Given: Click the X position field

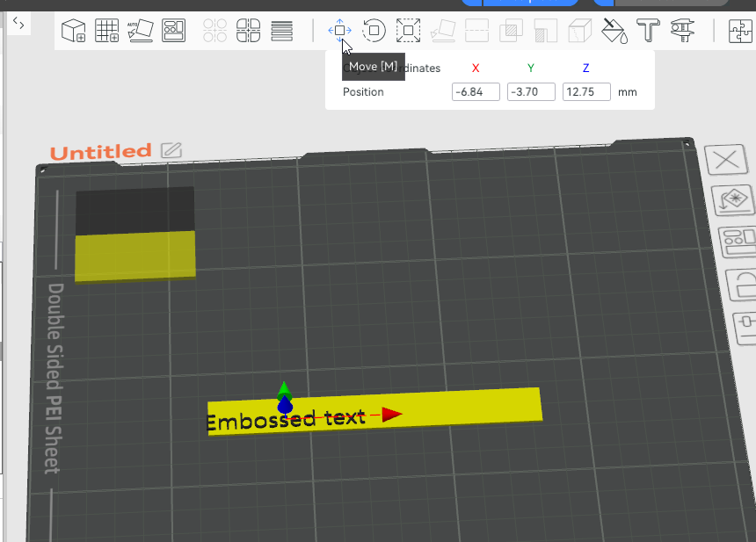Looking at the screenshot, I should click(476, 92).
